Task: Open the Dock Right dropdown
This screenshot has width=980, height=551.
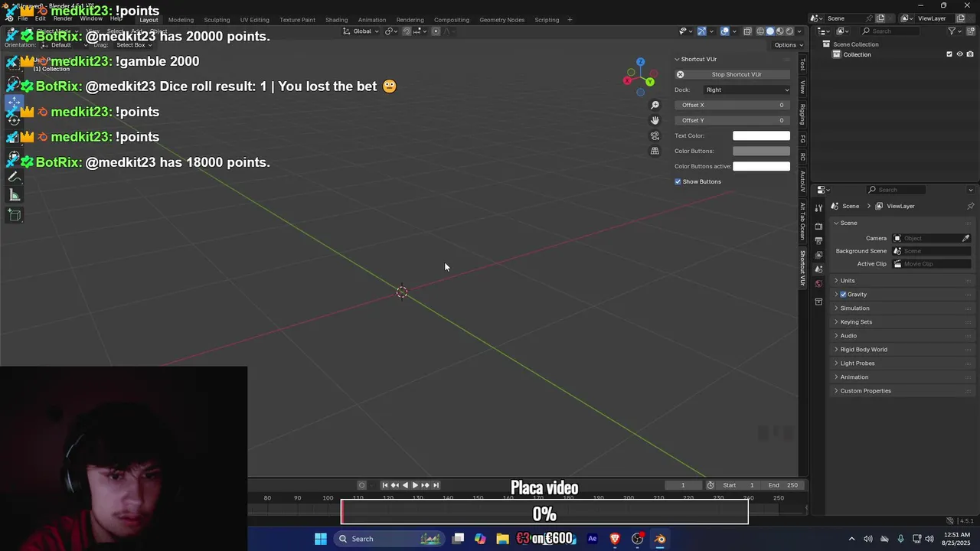Action: coord(746,90)
